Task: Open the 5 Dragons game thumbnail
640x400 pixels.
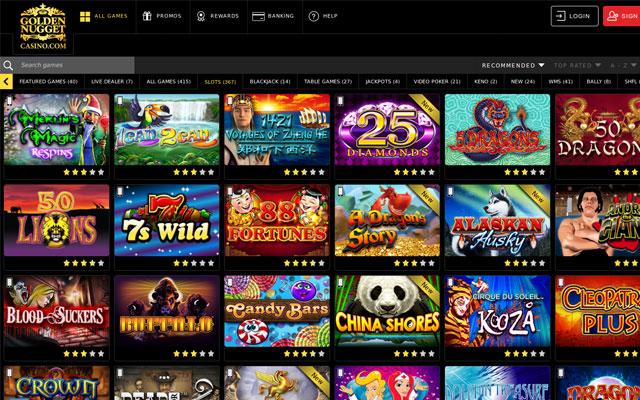Action: pyautogui.click(x=497, y=130)
